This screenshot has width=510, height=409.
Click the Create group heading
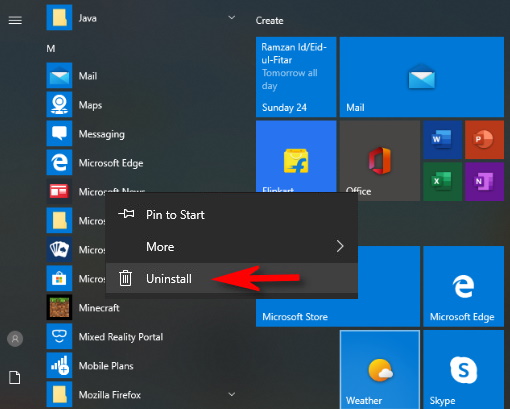[269, 21]
